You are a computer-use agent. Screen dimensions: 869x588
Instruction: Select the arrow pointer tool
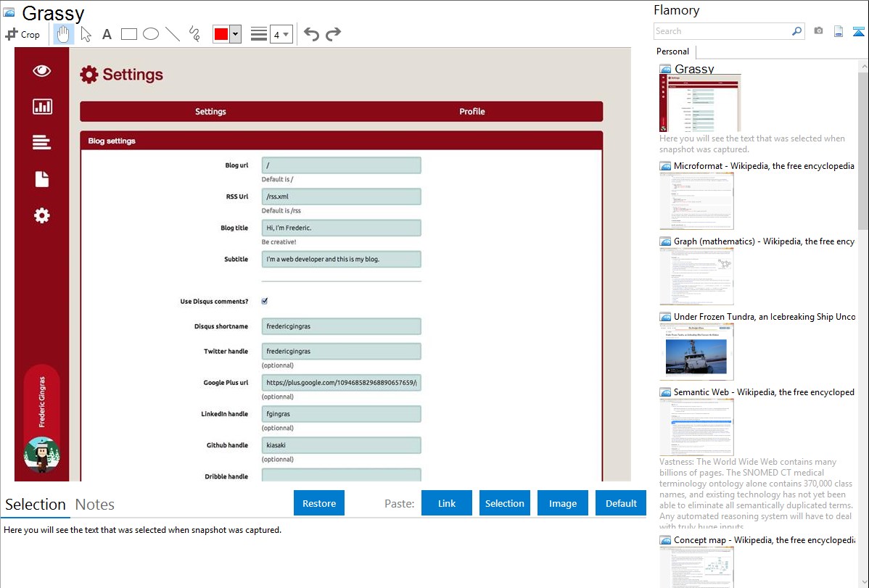(86, 34)
